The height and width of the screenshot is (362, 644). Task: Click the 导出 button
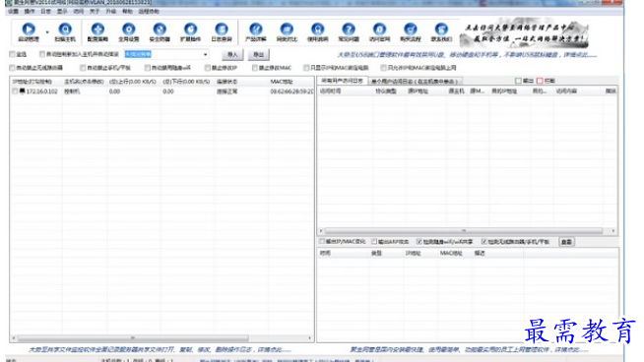(x=258, y=54)
